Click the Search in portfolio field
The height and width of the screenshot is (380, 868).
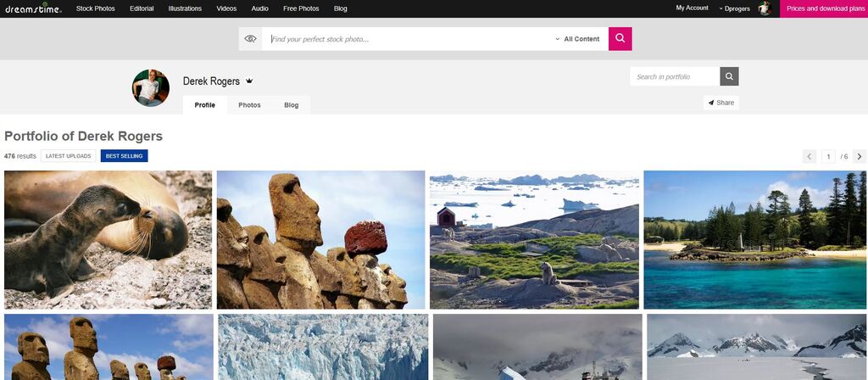click(x=675, y=76)
